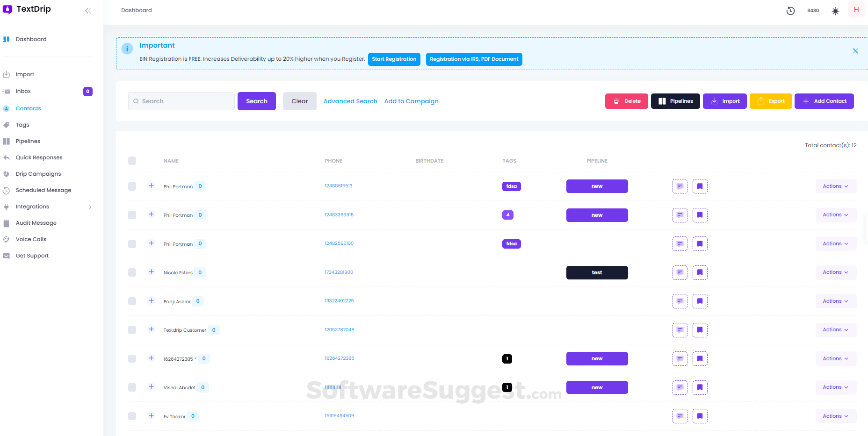868x436 pixels.
Task: Open the Actions dropdown for Fv Thakor
Action: point(836,416)
